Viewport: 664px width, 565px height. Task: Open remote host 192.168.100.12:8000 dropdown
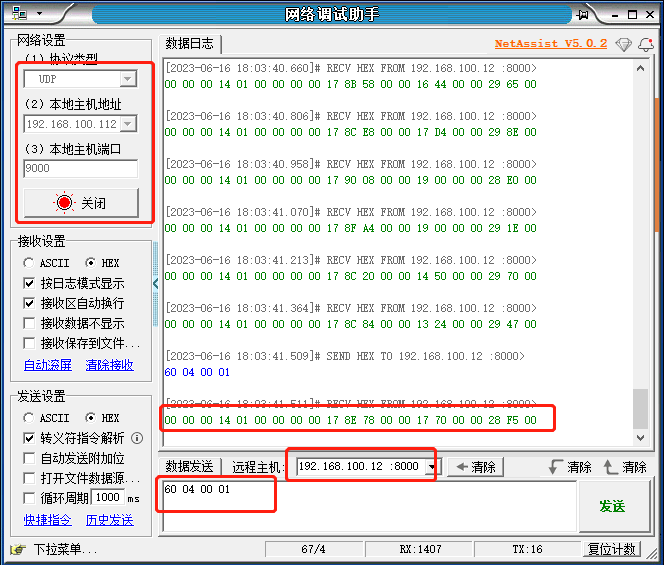431,467
